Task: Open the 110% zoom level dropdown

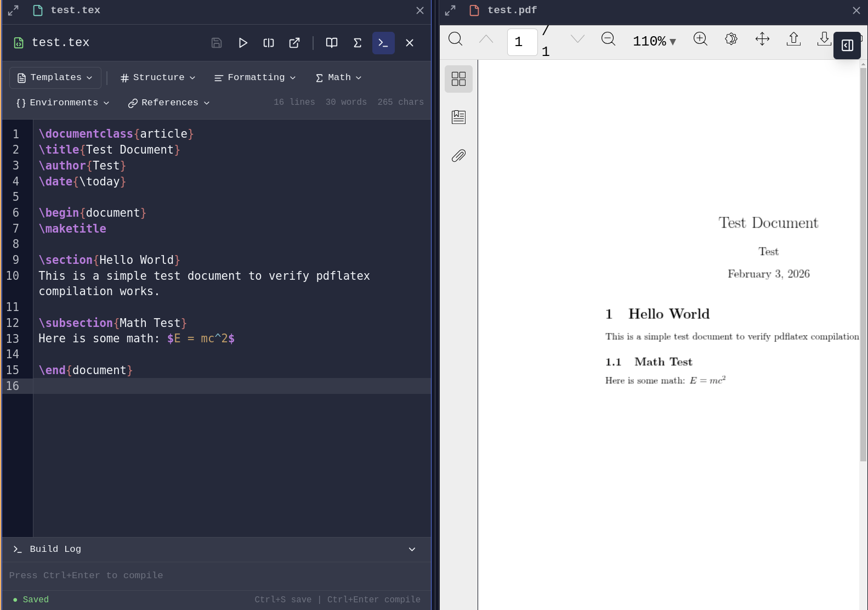Action: pyautogui.click(x=654, y=41)
